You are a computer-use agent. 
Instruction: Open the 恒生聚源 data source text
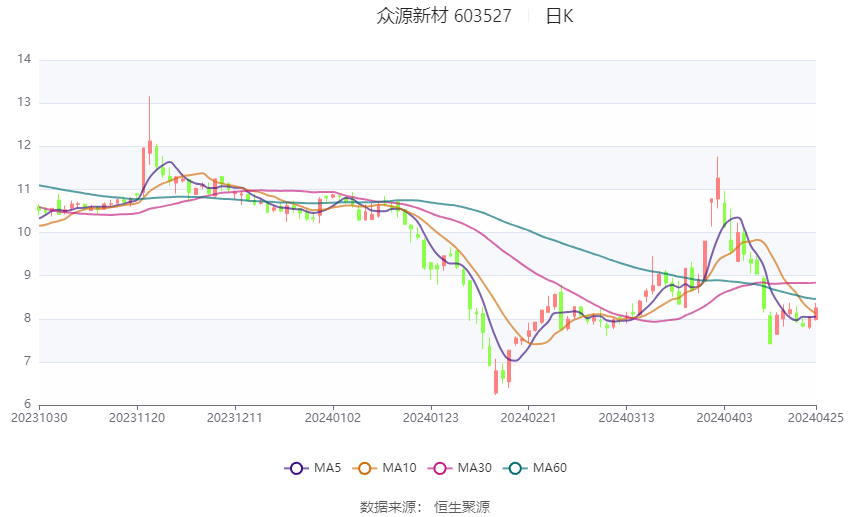[462, 507]
